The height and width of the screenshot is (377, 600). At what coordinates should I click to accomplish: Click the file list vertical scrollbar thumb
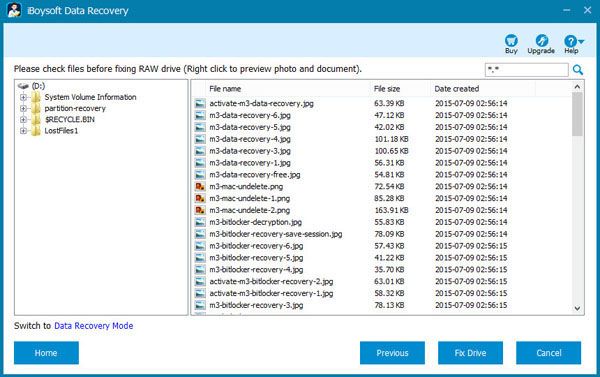[577, 114]
